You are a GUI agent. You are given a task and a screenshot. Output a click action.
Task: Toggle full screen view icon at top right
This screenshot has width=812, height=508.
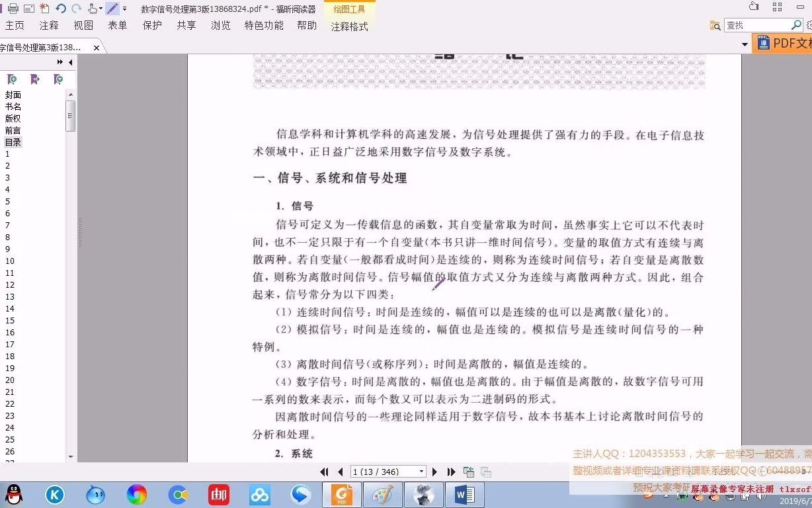coord(777,8)
